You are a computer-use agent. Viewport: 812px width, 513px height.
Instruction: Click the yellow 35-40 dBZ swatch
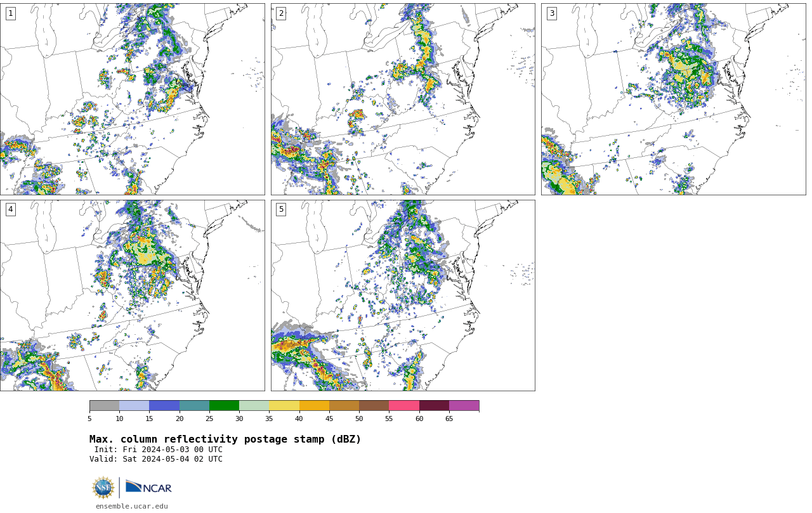pos(284,406)
